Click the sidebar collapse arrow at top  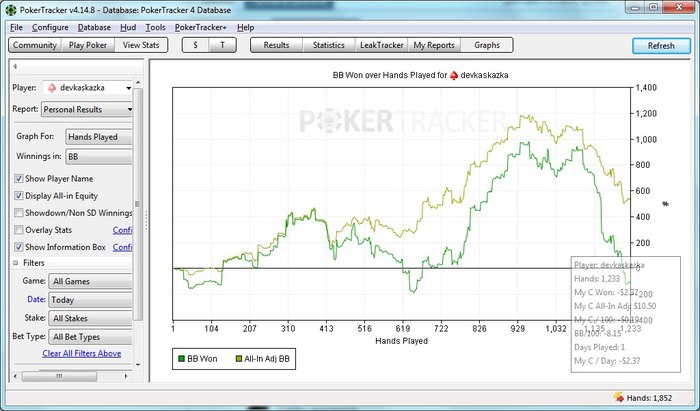click(15, 66)
